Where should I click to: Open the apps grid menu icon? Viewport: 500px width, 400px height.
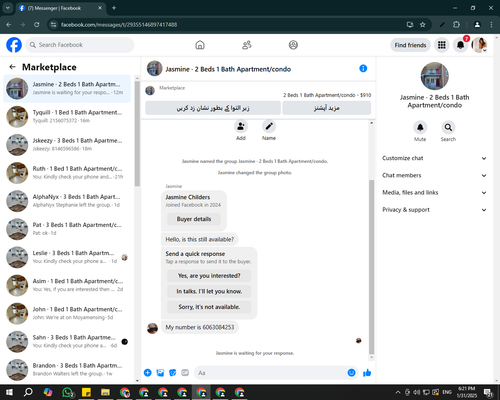442,45
